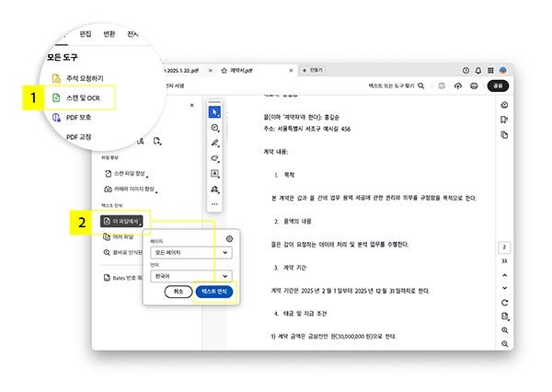
Task: Select the highlighter pen tool
Action: coord(214,143)
